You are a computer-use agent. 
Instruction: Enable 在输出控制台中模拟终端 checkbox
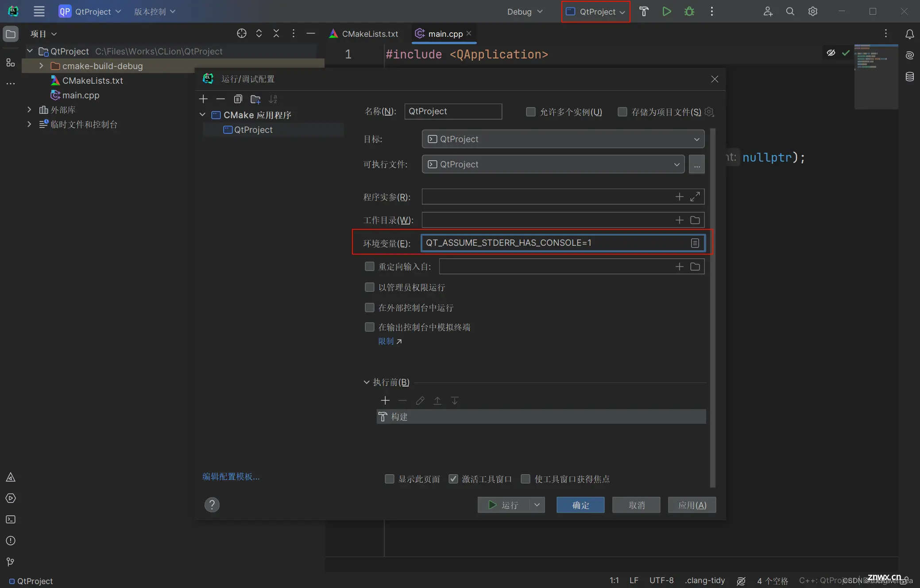369,327
